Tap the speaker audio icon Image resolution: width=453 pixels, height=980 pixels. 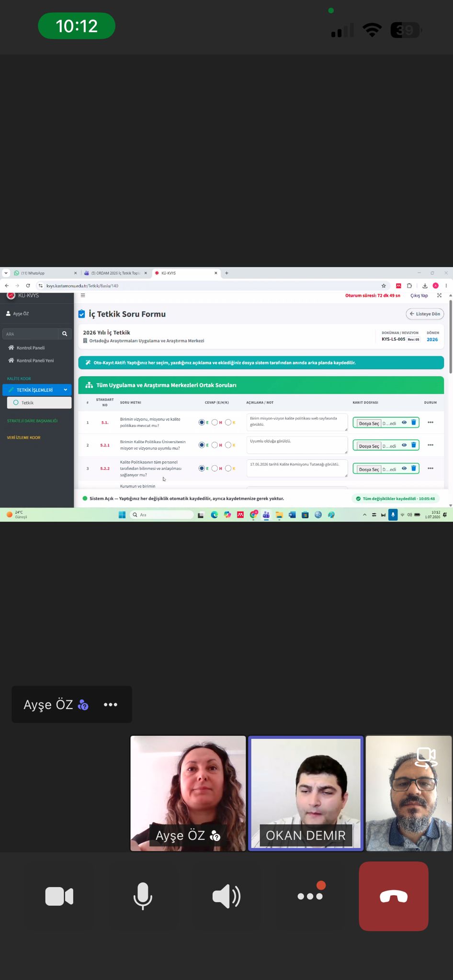[x=226, y=896]
